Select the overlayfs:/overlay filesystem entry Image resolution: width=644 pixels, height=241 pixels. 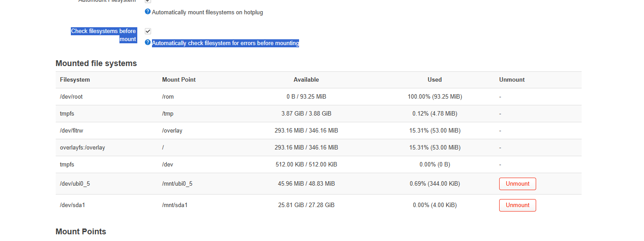pyautogui.click(x=82, y=148)
